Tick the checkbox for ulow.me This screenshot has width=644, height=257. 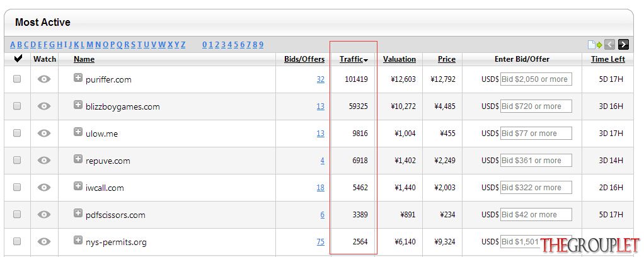[x=17, y=133]
